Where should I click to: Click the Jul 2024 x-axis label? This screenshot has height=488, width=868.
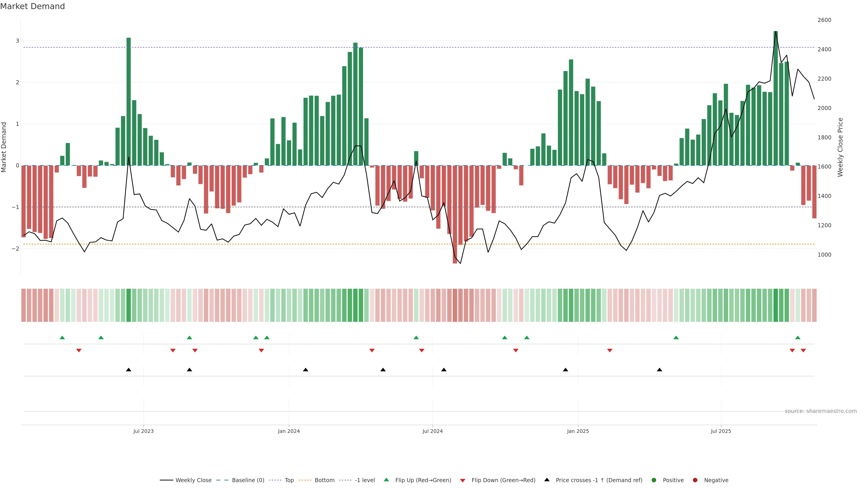tap(432, 431)
